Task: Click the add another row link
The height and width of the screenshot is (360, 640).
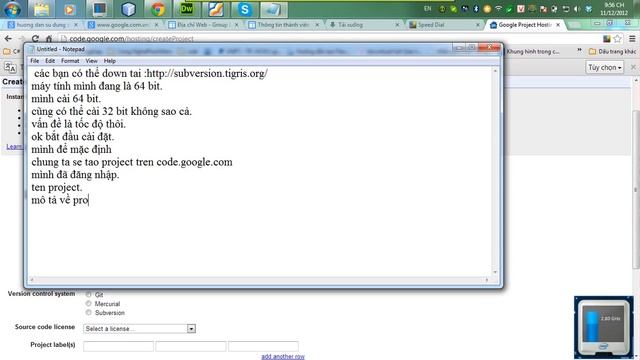Action: 283,356
